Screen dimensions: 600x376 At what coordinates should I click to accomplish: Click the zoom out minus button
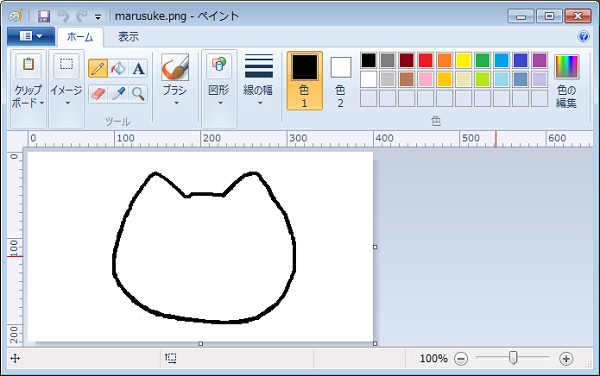pos(461,359)
